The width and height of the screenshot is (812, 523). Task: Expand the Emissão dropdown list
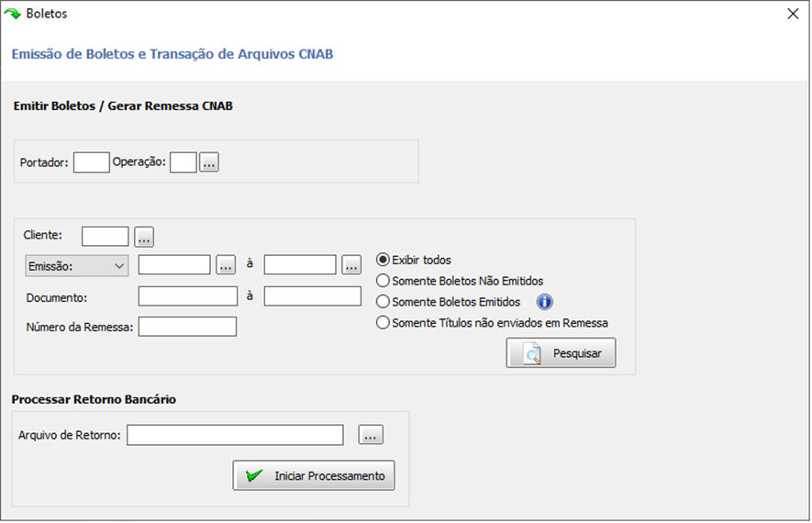77,266
